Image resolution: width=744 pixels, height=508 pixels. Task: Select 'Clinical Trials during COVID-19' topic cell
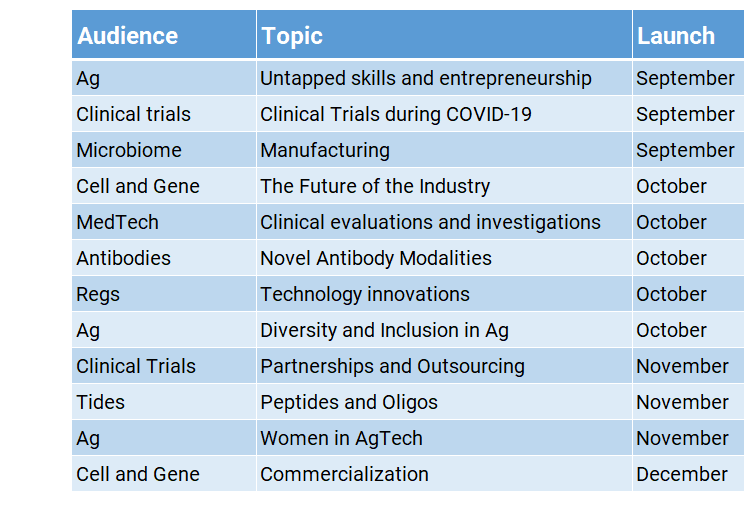(x=396, y=114)
